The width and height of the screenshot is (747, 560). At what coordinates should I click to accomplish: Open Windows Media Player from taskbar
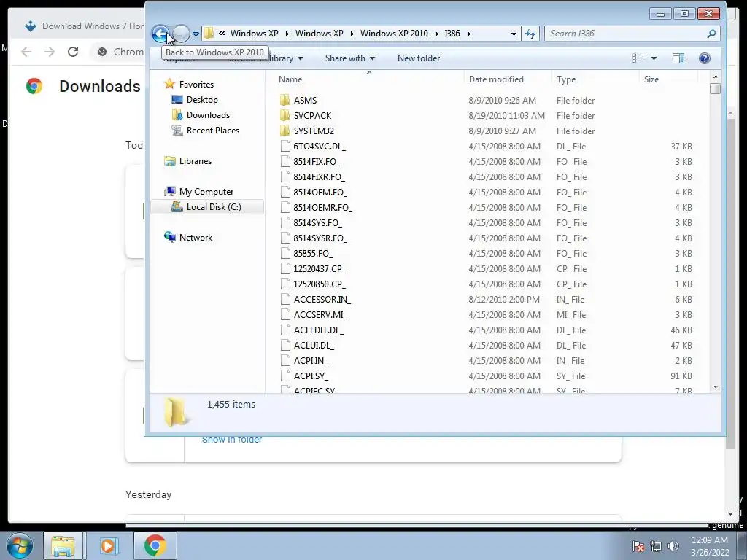point(109,545)
